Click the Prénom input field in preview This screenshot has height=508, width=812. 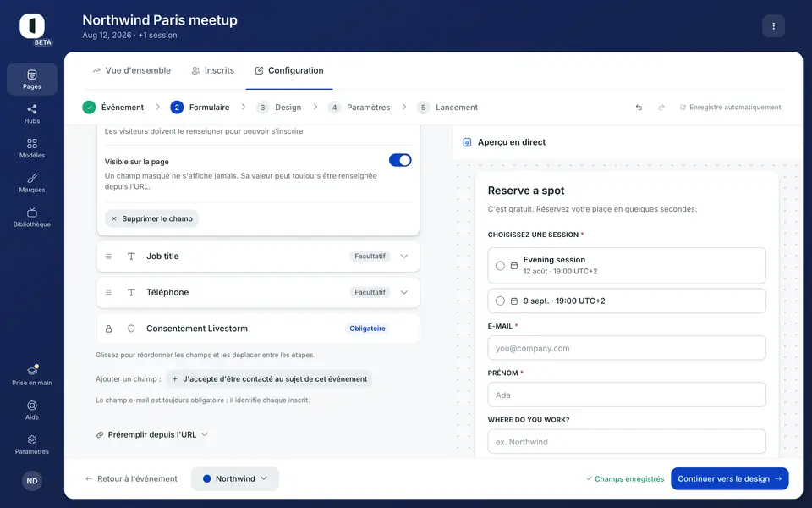click(627, 395)
